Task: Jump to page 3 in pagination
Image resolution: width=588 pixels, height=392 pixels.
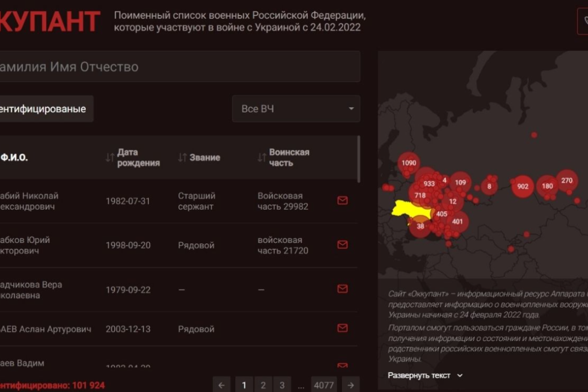Action: pyautogui.click(x=282, y=385)
